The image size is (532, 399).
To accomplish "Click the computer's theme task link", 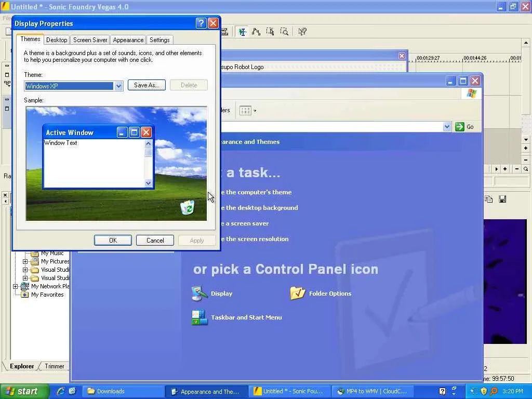I will pos(256,192).
